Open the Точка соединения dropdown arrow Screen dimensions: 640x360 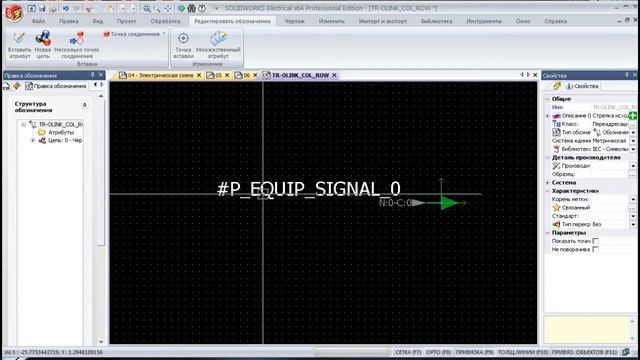[164, 34]
